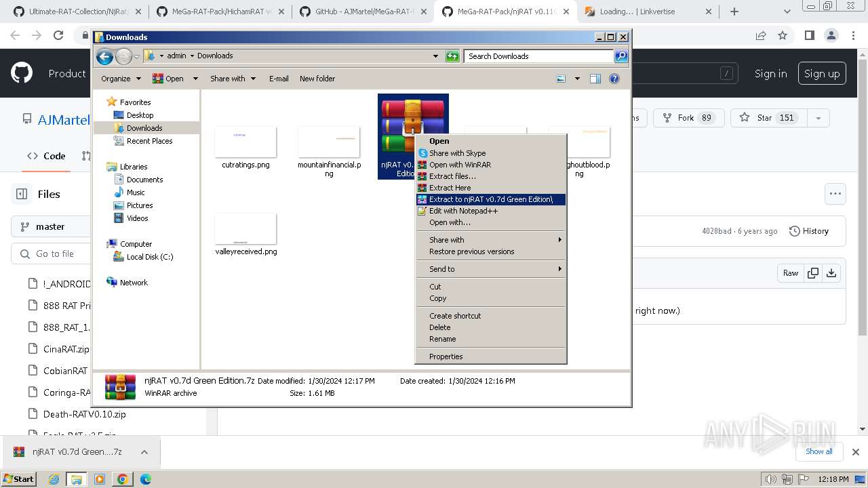Select valleyreceived.png thumbnail
Viewport: 868px width, 488px height.
[x=245, y=229]
